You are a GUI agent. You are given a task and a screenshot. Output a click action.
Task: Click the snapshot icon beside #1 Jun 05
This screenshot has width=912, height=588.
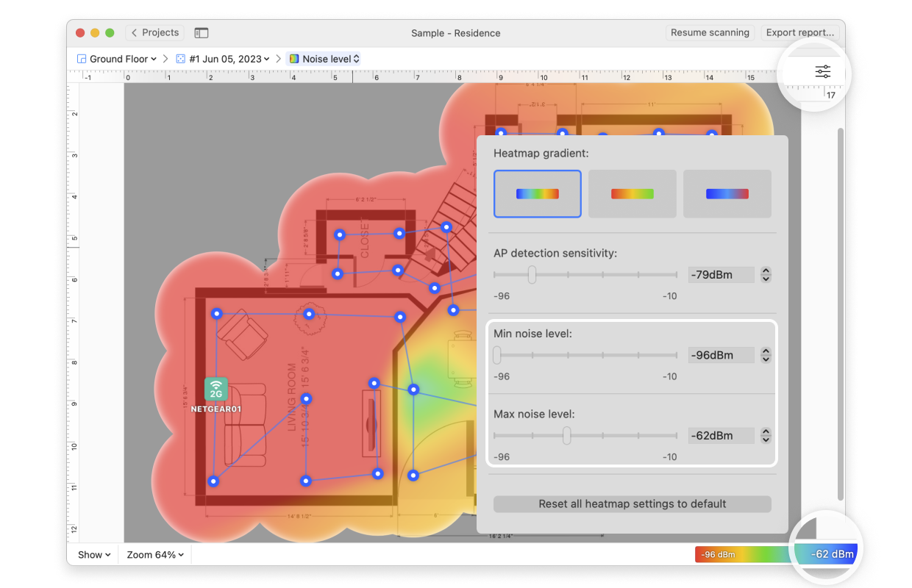click(x=181, y=59)
